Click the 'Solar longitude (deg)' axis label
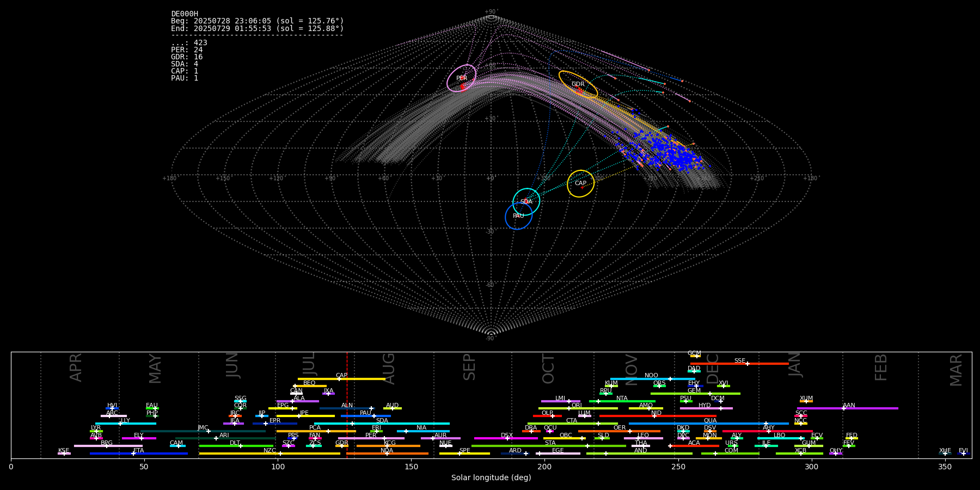The width and height of the screenshot is (980, 490). pos(491,478)
